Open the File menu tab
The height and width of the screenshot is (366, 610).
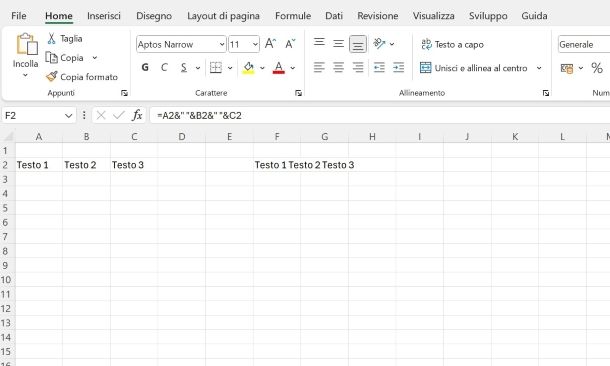19,16
